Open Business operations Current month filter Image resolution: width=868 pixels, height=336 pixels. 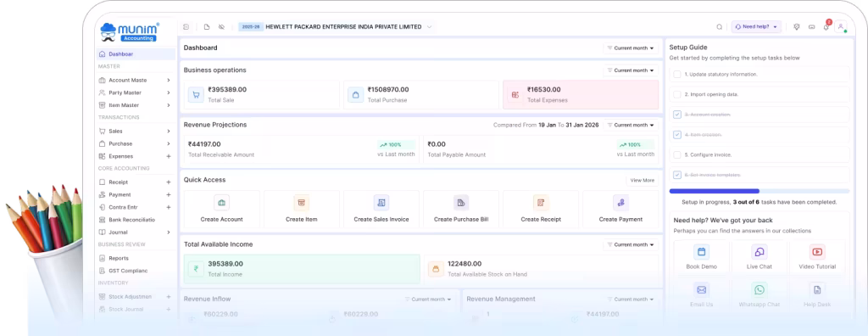tap(631, 70)
